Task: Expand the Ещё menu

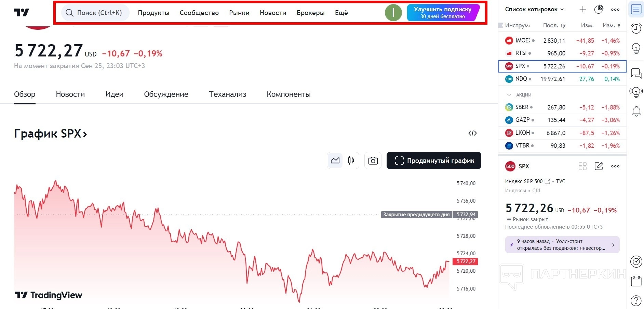Action: [x=341, y=13]
